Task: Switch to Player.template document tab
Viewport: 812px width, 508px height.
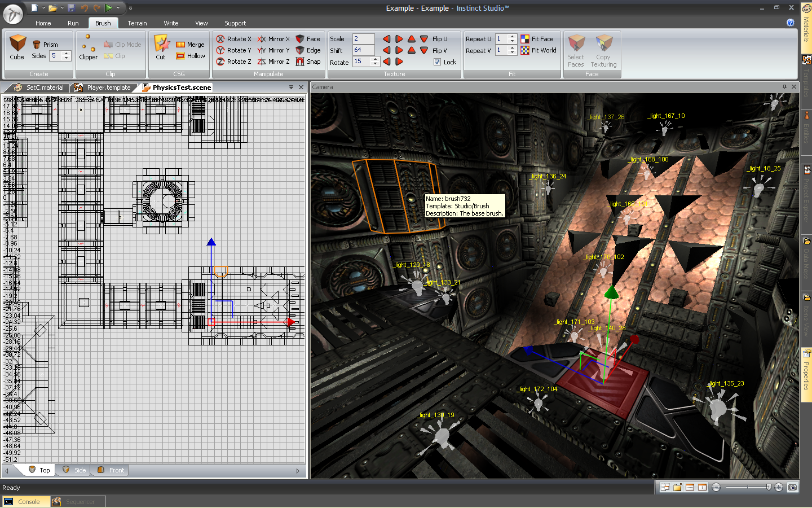Action: (104, 87)
